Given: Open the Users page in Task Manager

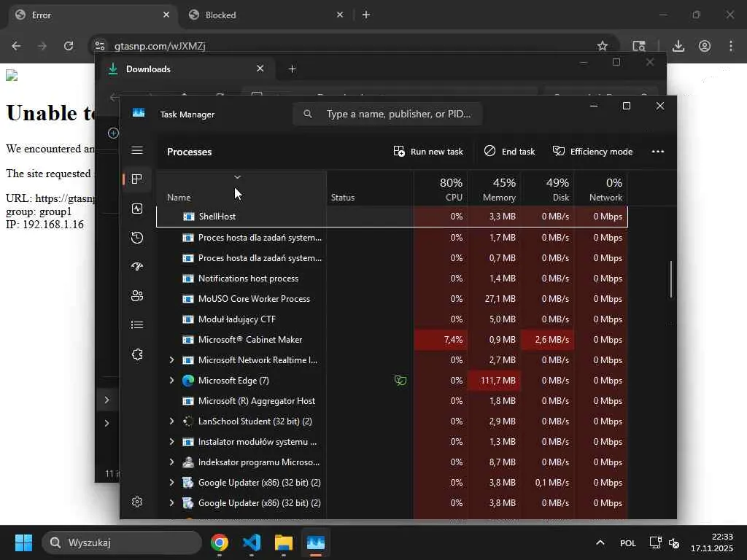Looking at the screenshot, I should [137, 296].
